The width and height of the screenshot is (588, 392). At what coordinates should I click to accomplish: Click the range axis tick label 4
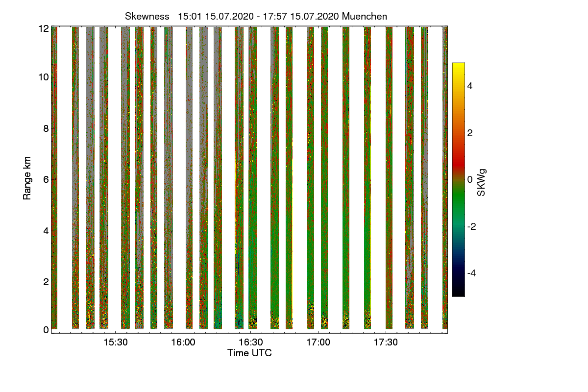(x=46, y=230)
